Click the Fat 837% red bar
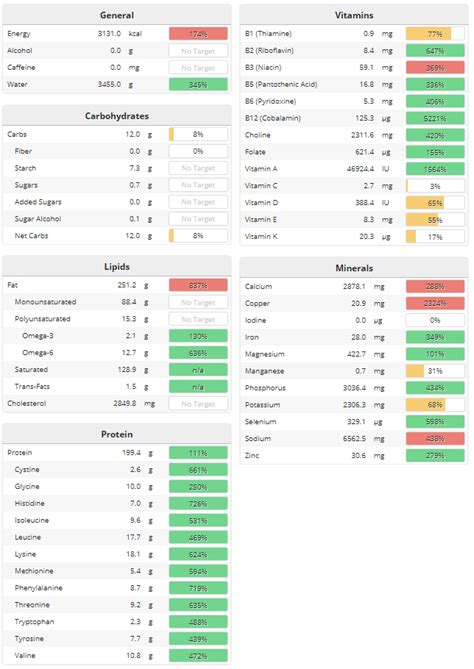Screen dimensions: 474x669 [198, 285]
